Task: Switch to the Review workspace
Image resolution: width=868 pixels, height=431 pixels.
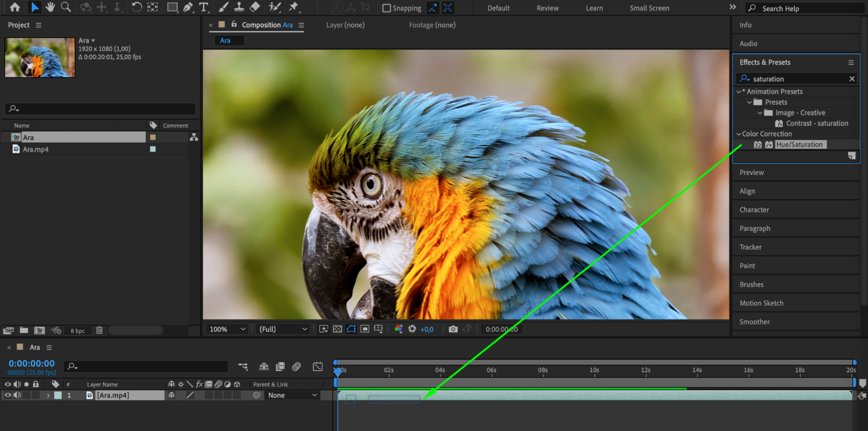Action: point(547,8)
